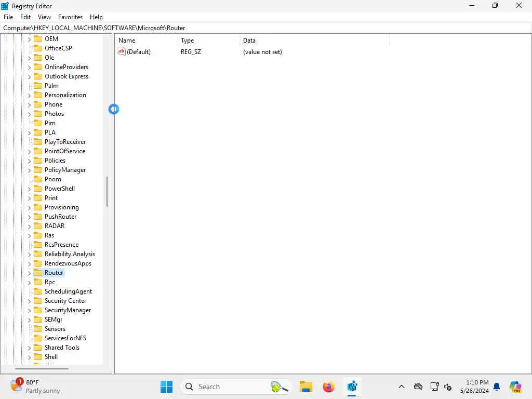Select the PolicyManager folder icon
Viewport: 532px width, 399px height.
pyautogui.click(x=38, y=170)
